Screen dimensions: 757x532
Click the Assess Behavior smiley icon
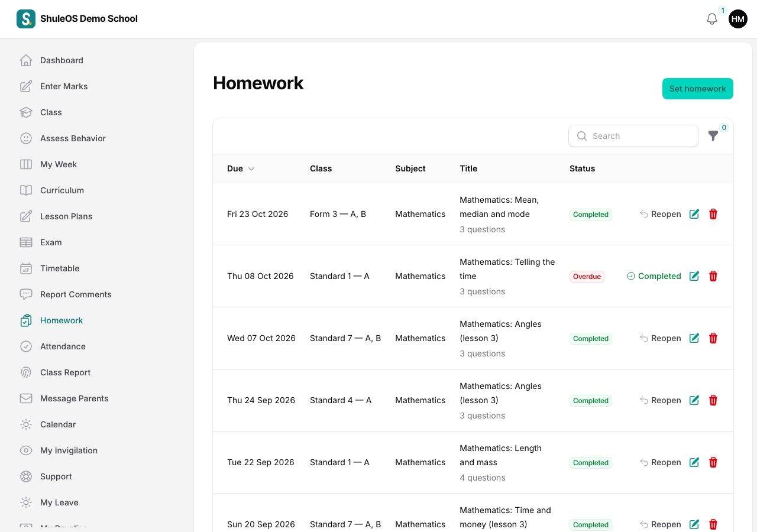tap(26, 138)
